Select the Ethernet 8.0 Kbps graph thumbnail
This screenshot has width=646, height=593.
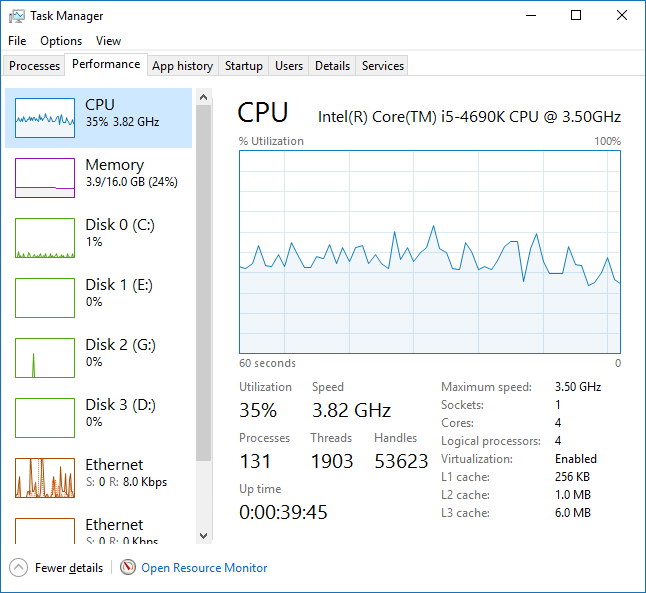click(45, 478)
